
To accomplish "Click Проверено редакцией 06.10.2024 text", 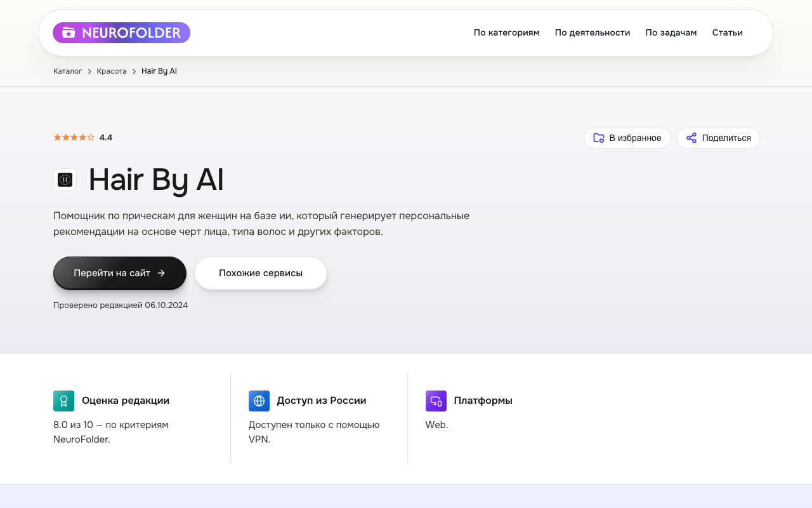I will (x=121, y=305).
